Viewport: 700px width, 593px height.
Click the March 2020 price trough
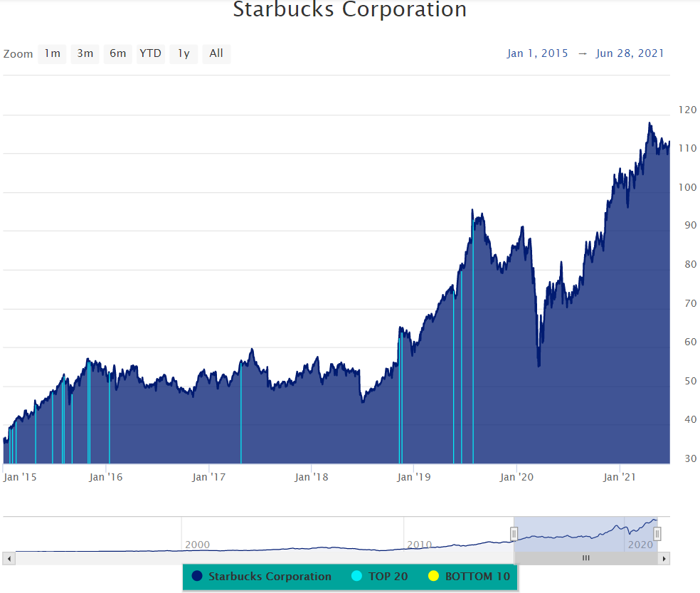(539, 365)
